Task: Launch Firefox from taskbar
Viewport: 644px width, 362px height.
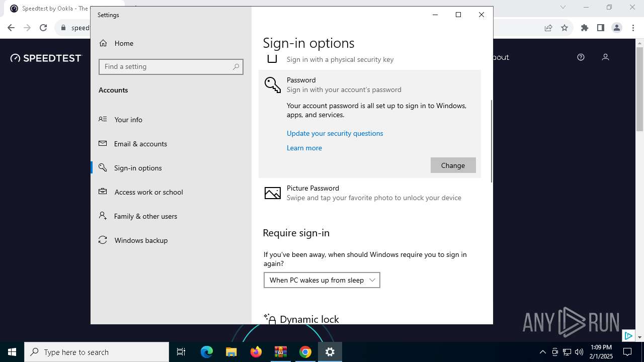Action: 256,352
